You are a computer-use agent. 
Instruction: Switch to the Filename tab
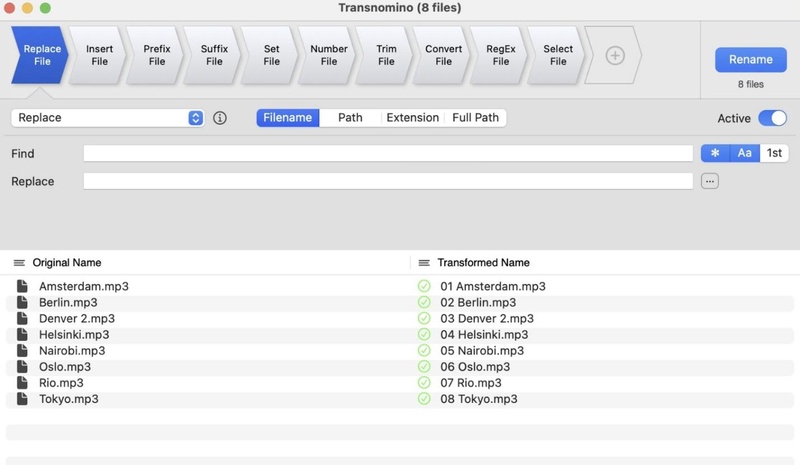tap(288, 118)
